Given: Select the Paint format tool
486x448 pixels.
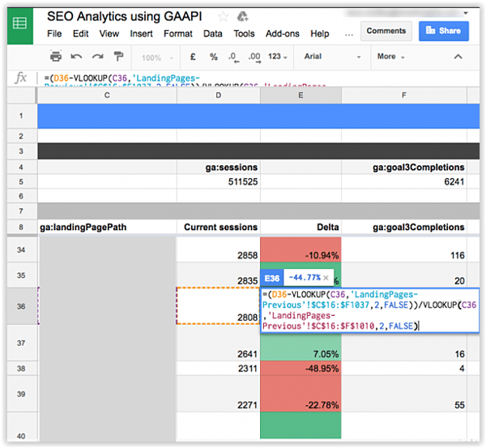Looking at the screenshot, I should pyautogui.click(x=118, y=57).
